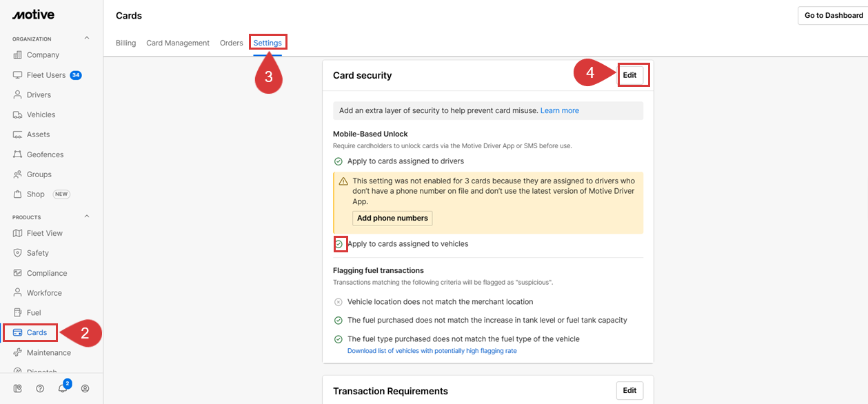Viewport: 868px width, 404px height.
Task: Open Vehicles truck icon
Action: [x=18, y=114]
